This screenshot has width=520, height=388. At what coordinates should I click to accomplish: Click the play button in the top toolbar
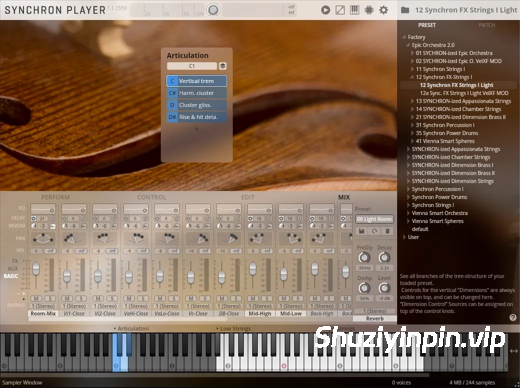325,10
